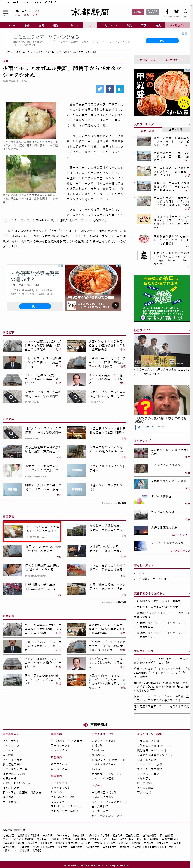
Task: Open dried egg mass photo thumbnail
Action: coord(31,121)
